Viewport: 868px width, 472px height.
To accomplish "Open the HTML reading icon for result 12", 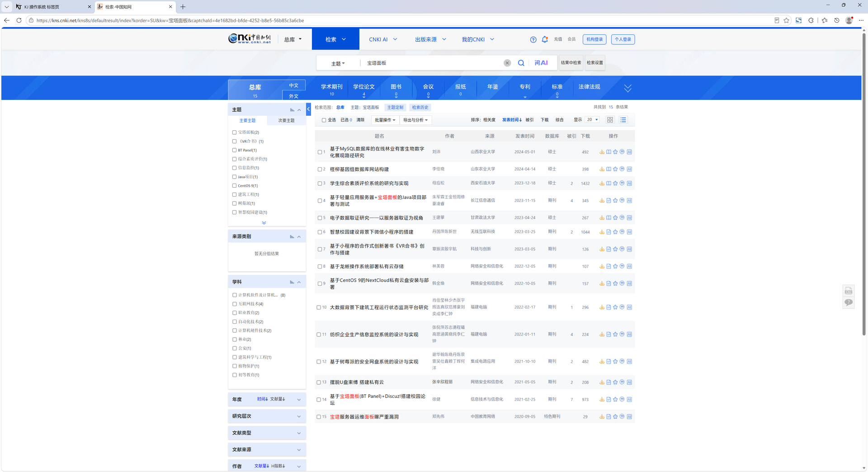I will pyautogui.click(x=609, y=361).
